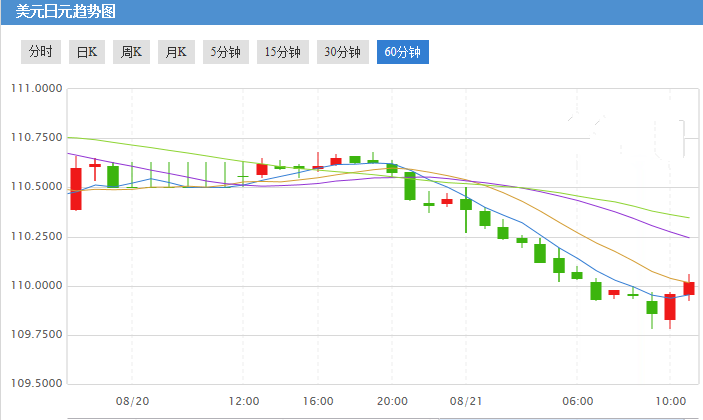The height and width of the screenshot is (420, 703).
Task: Click the tall green candle just after 20:00
Action: point(410,186)
